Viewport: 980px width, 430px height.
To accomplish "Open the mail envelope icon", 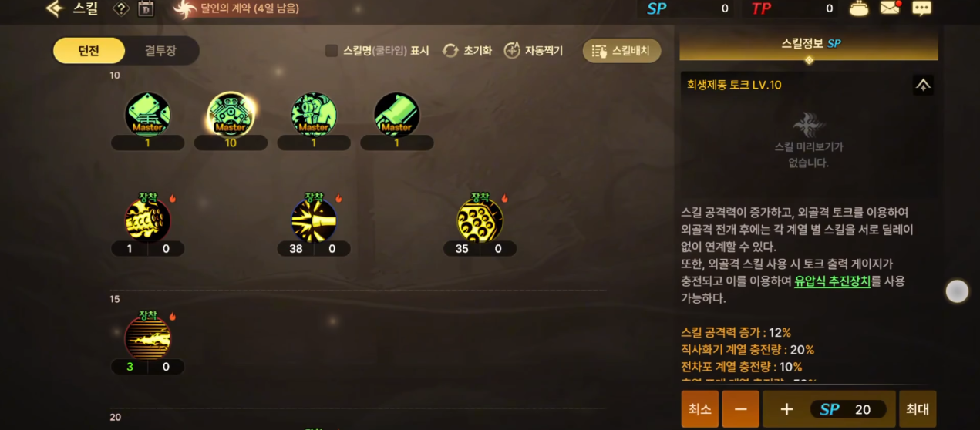I will coord(891,8).
